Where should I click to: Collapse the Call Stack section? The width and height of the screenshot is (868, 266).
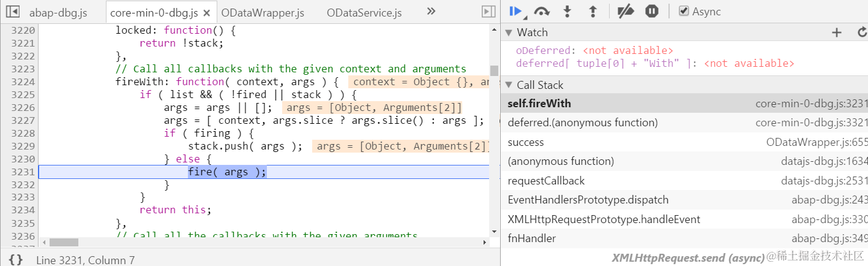tap(508, 85)
